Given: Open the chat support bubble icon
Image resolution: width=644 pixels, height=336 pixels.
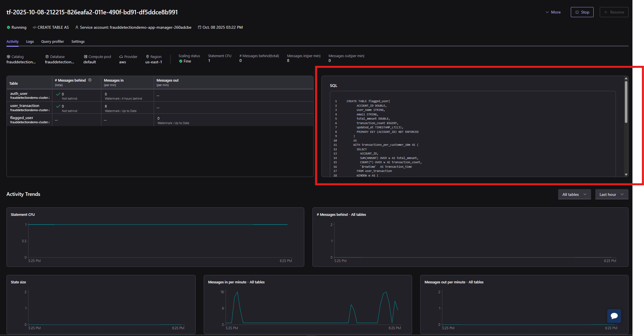Looking at the screenshot, I should pos(614,316).
